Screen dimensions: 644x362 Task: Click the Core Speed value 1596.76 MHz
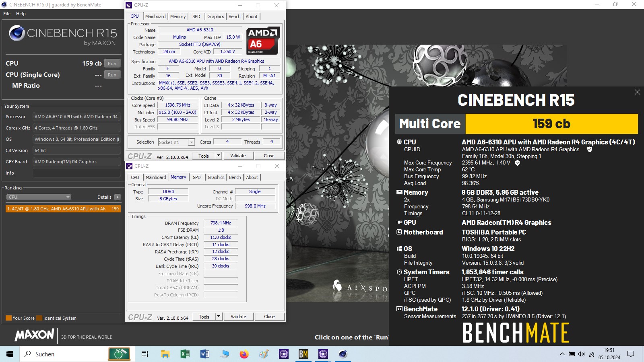tap(178, 105)
